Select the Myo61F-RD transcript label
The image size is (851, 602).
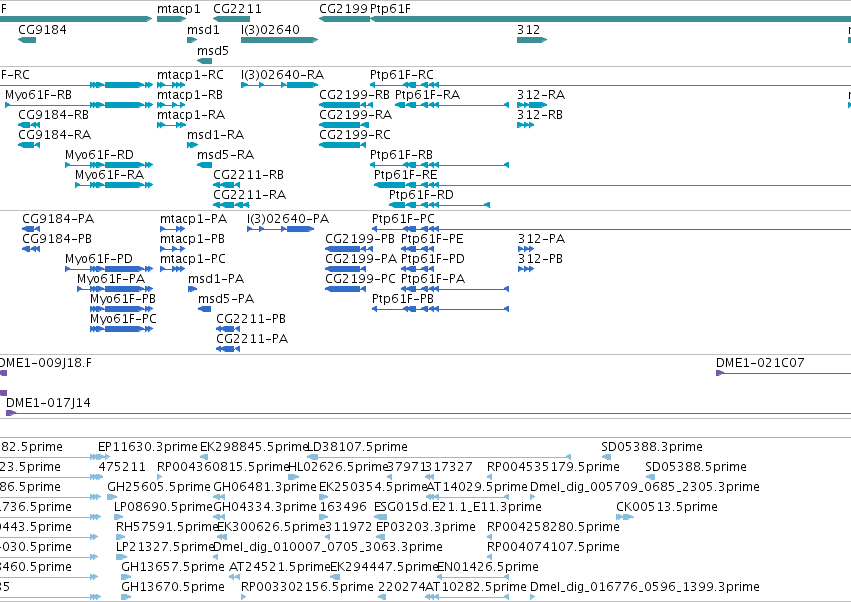(99, 155)
